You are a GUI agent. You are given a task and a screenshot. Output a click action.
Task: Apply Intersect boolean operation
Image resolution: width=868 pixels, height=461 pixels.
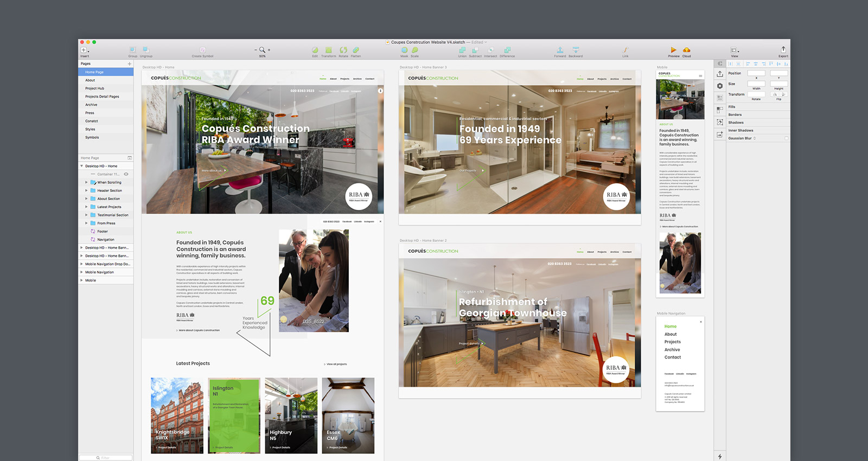[x=490, y=50]
